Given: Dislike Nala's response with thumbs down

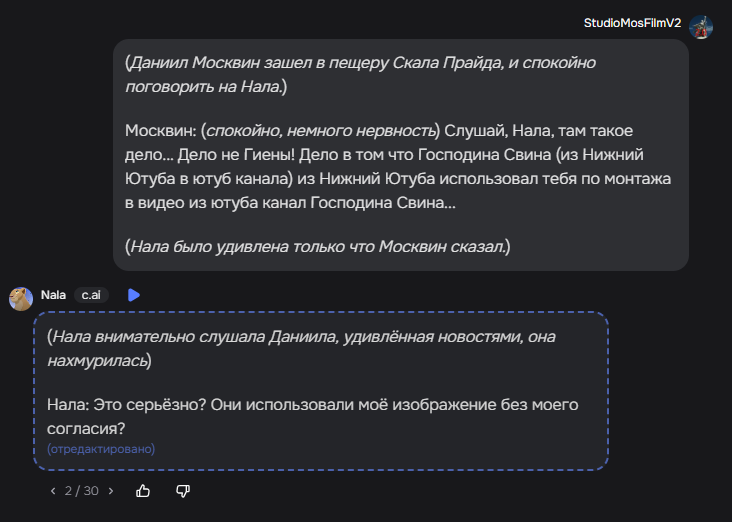Looking at the screenshot, I should 183,491.
